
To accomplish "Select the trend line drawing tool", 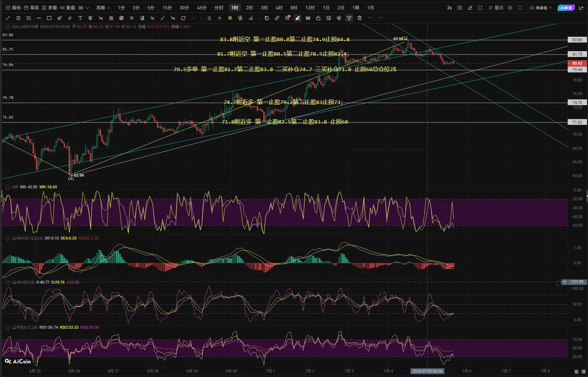I will [x=8, y=18].
